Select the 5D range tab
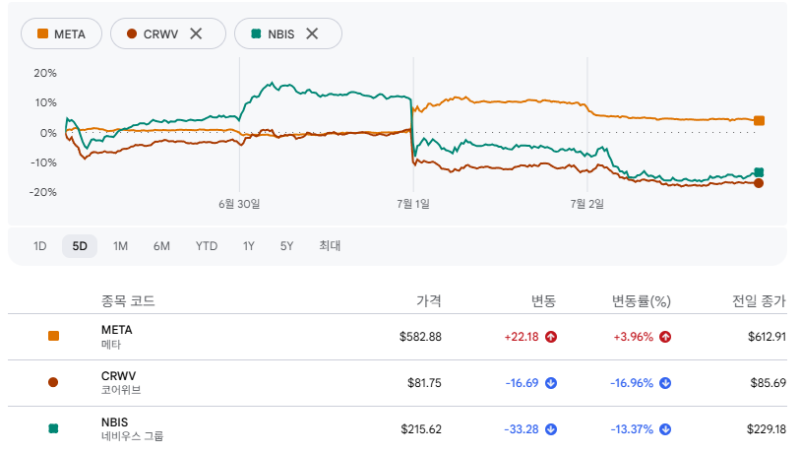The image size is (800, 453). (80, 246)
